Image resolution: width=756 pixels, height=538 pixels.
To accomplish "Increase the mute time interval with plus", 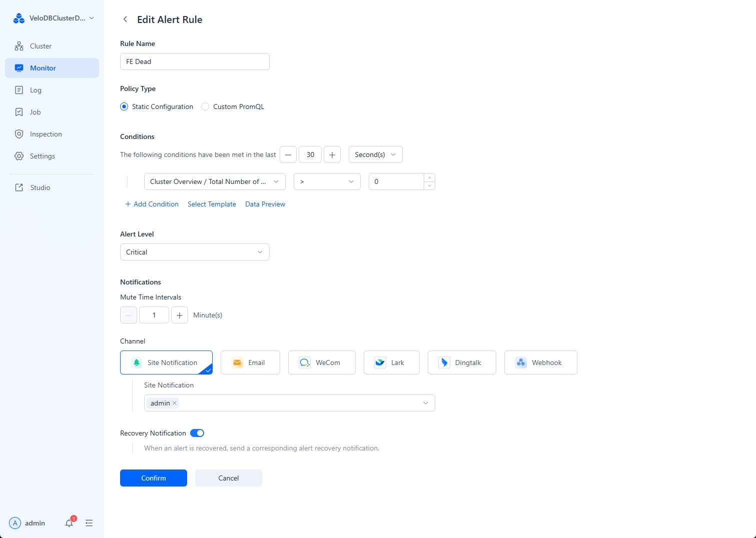I will 180,315.
